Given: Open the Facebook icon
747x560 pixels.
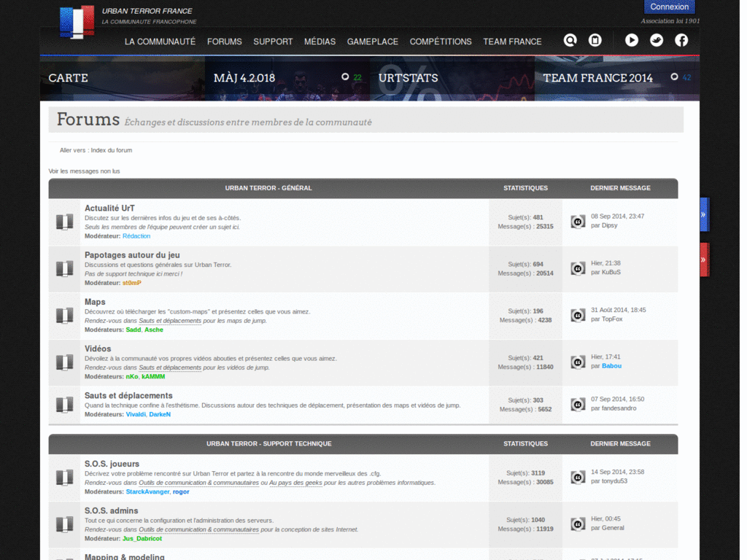Looking at the screenshot, I should click(681, 41).
